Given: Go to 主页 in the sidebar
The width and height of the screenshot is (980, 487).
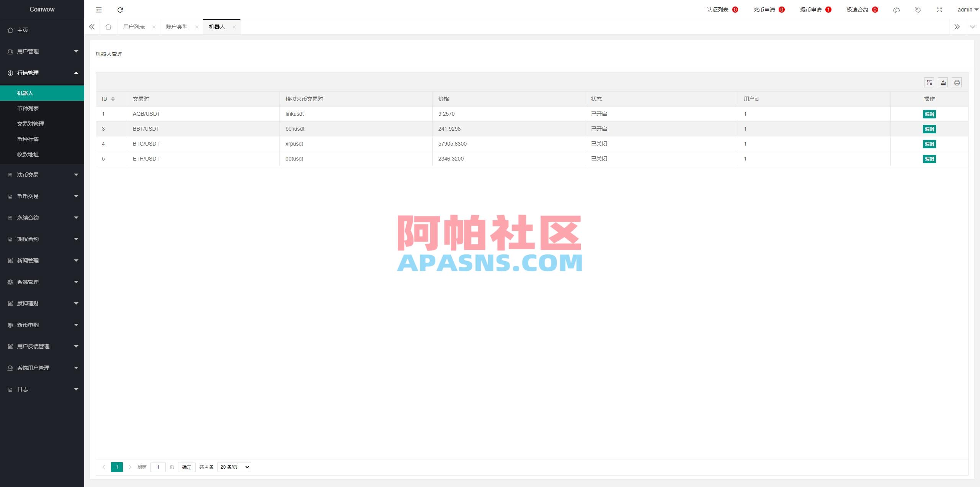Looking at the screenshot, I should (42, 30).
